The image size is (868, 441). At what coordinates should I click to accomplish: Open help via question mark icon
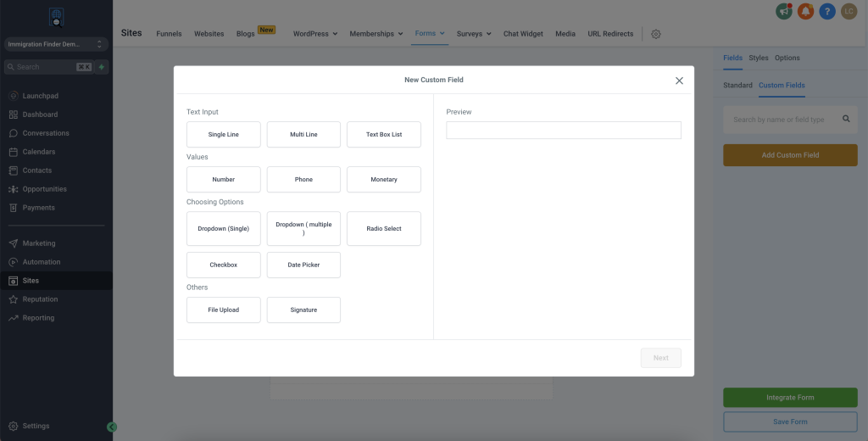click(827, 11)
